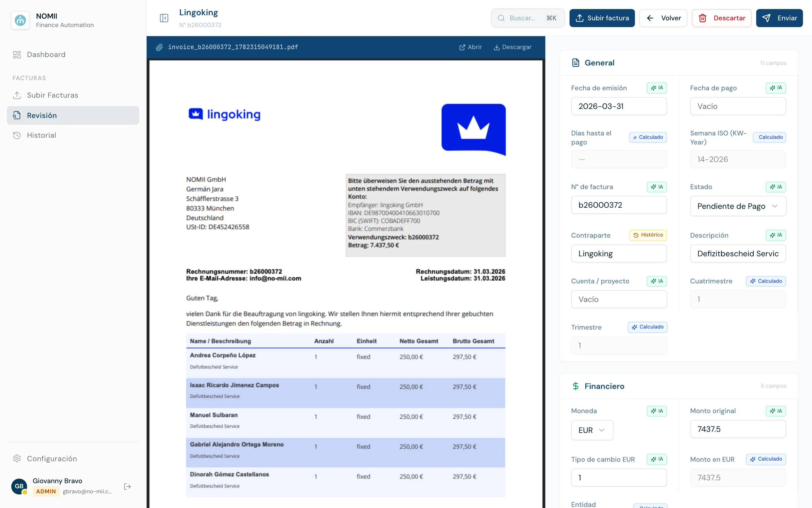
Task: Click the Fecha de emisión input 2026-03-31
Action: pyautogui.click(x=619, y=106)
